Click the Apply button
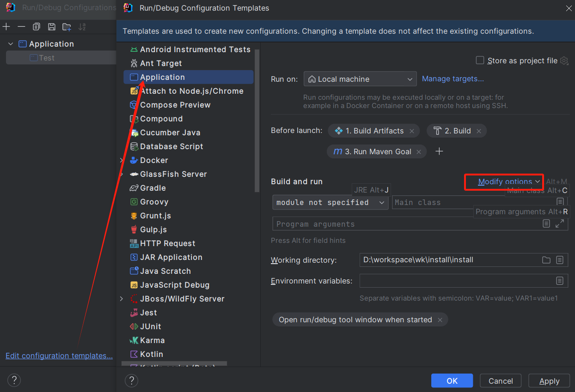 click(x=550, y=381)
